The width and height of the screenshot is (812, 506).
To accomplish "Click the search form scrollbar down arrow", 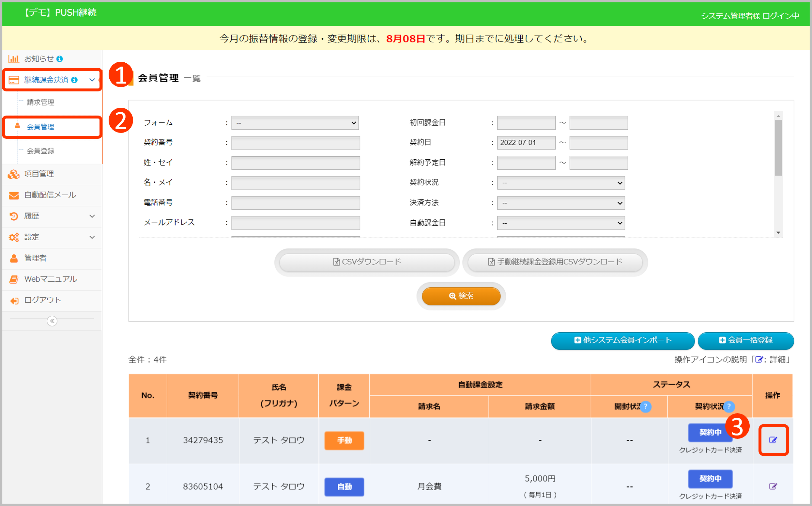I will tap(778, 232).
